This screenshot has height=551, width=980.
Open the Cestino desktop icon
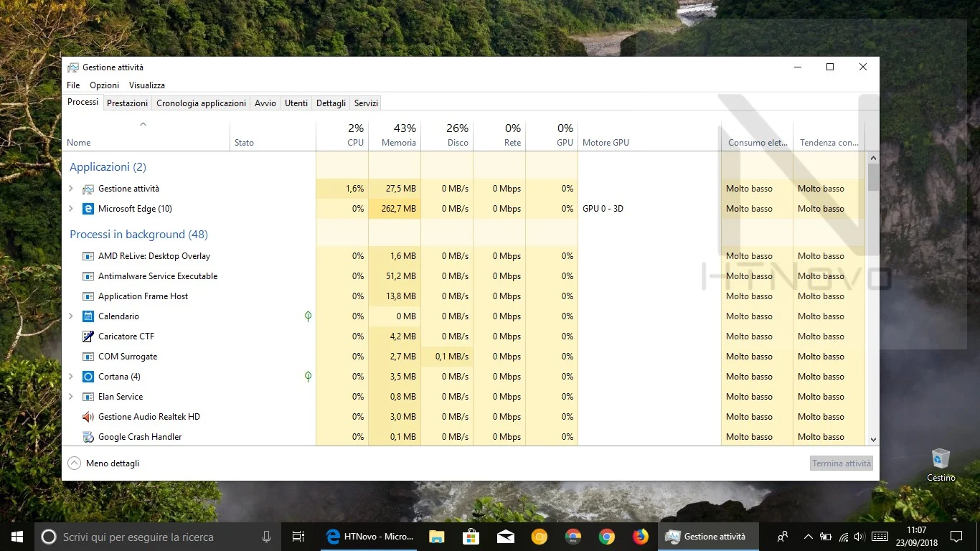[941, 465]
